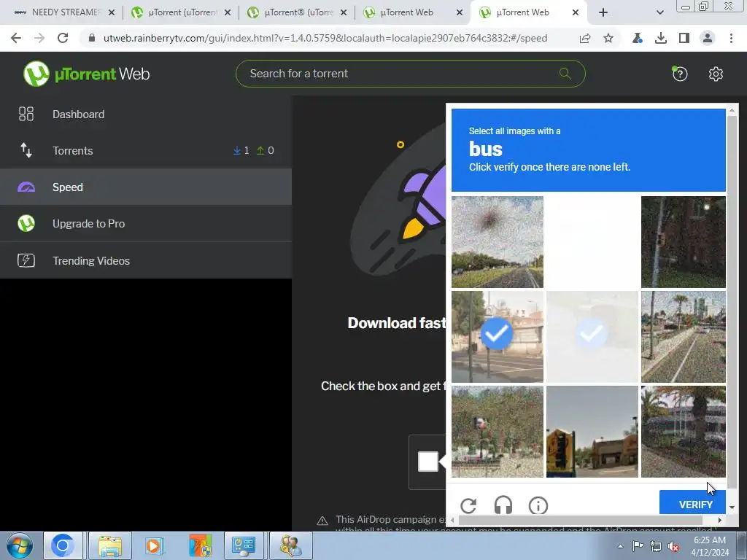This screenshot has width=747, height=560.
Task: Expand the tab search chevron
Action: [x=659, y=12]
